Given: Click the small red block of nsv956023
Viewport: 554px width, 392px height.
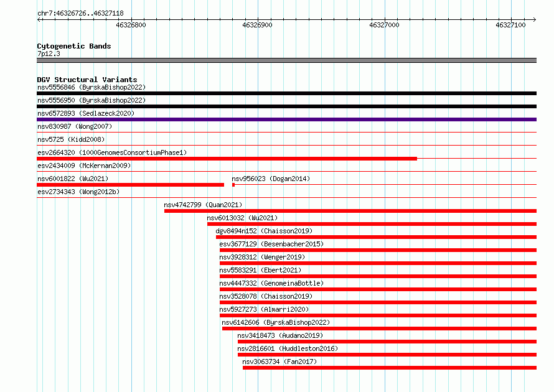Looking at the screenshot, I should [233, 185].
